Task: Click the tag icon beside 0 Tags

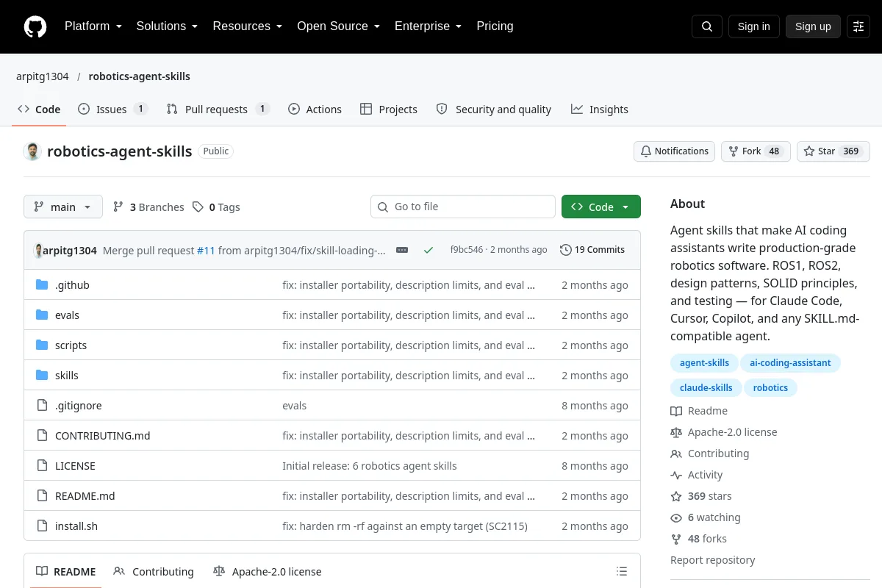Action: pyautogui.click(x=198, y=207)
